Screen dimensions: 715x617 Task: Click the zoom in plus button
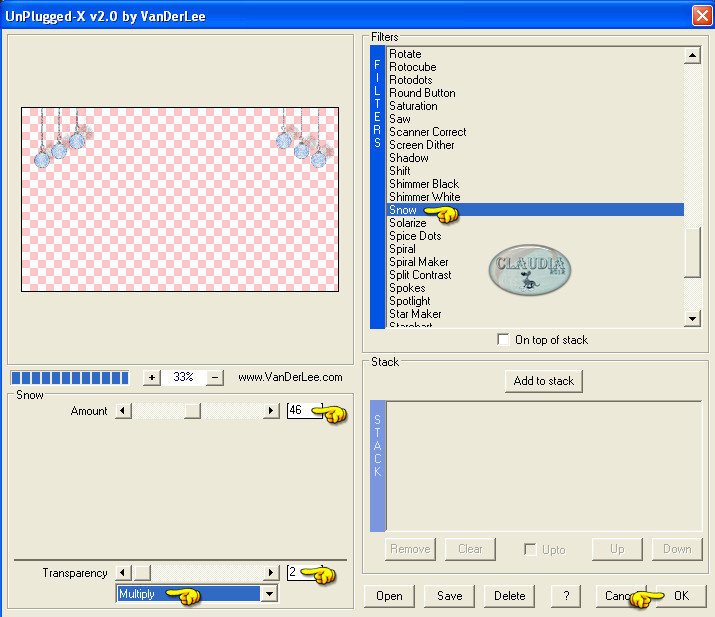coord(152,378)
